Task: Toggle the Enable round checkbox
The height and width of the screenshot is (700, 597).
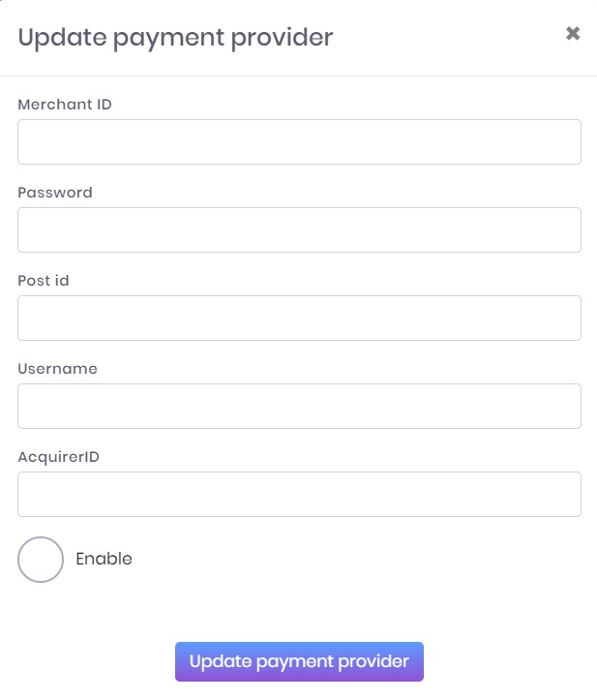Action: click(x=41, y=559)
